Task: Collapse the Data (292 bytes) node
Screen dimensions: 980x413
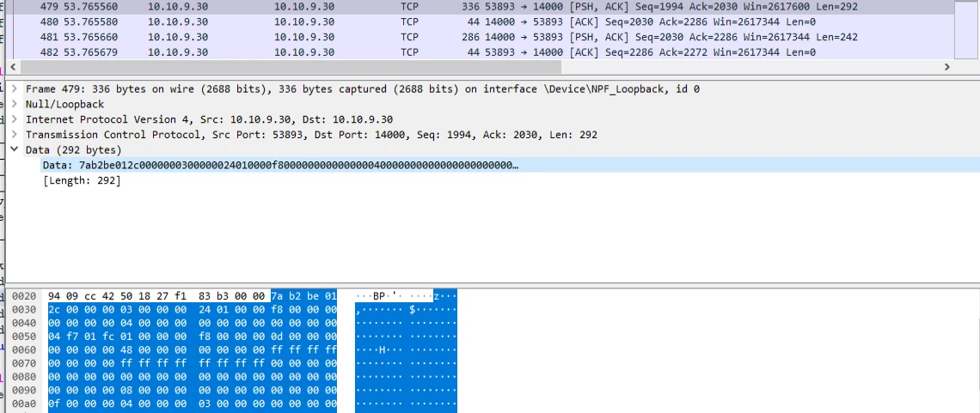Action: (15, 150)
